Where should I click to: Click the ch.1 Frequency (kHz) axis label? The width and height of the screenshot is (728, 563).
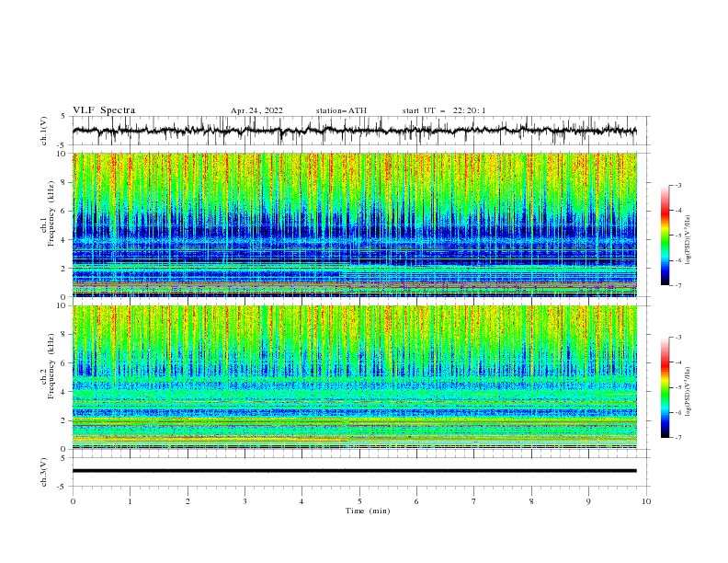click(x=48, y=213)
